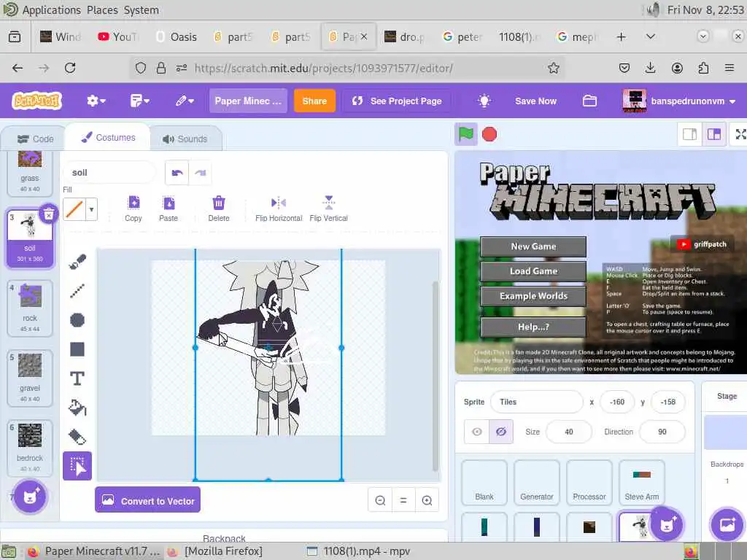Open Scratch tutorials lightbulb
This screenshot has height=560, width=747.
(484, 101)
